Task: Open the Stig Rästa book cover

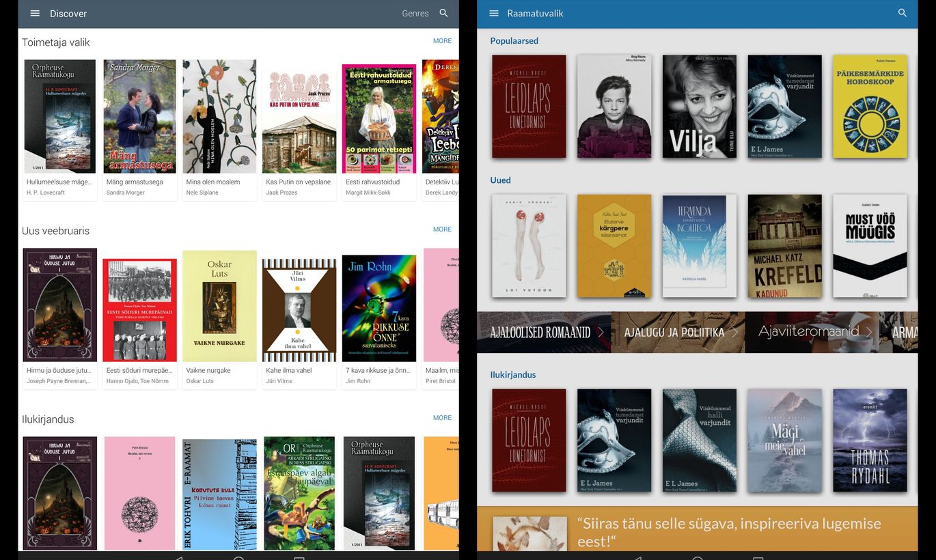Action: (614, 107)
